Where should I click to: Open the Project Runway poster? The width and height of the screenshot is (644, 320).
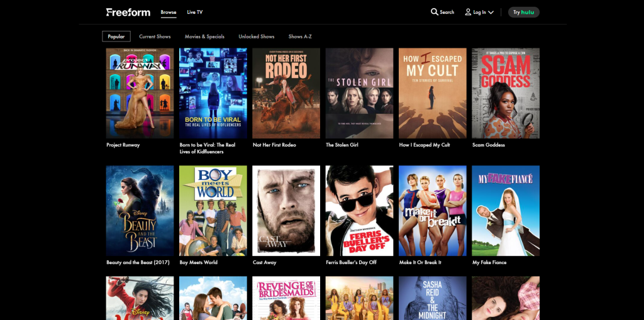(x=140, y=93)
